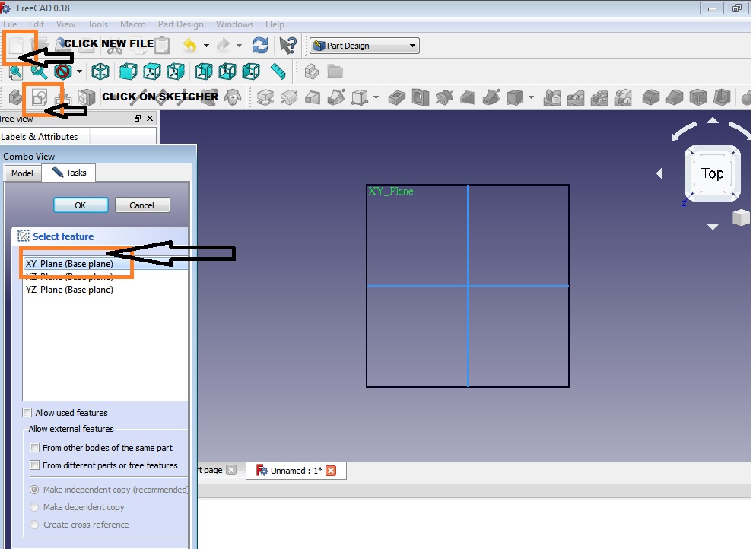Click Cancel in the Tasks panel
756x549 pixels.
click(141, 205)
